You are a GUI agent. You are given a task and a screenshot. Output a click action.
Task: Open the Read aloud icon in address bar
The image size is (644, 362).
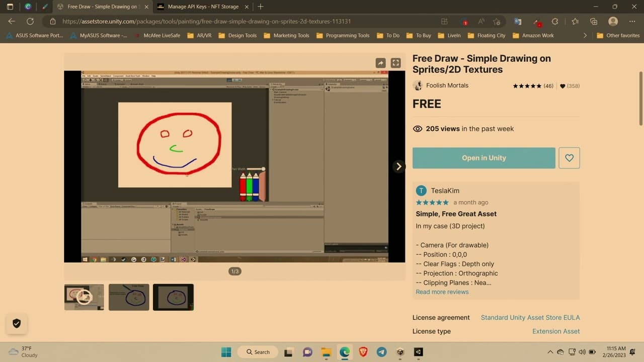coord(481,22)
